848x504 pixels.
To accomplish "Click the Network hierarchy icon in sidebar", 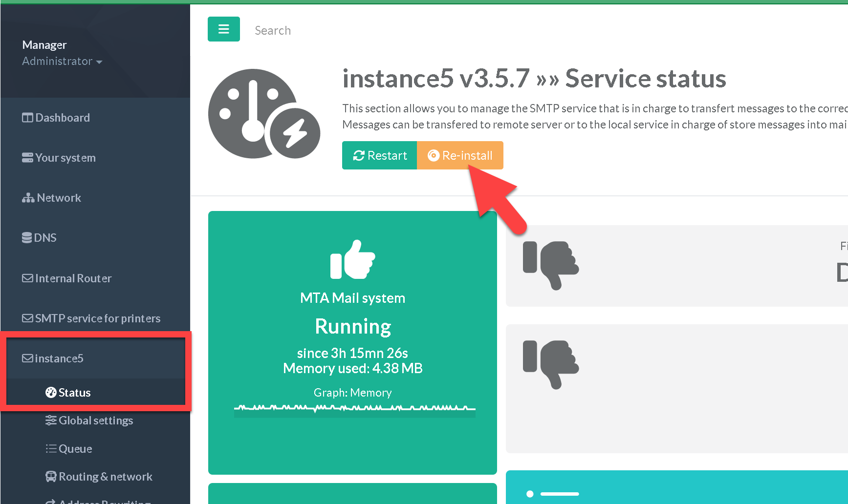I will click(28, 198).
